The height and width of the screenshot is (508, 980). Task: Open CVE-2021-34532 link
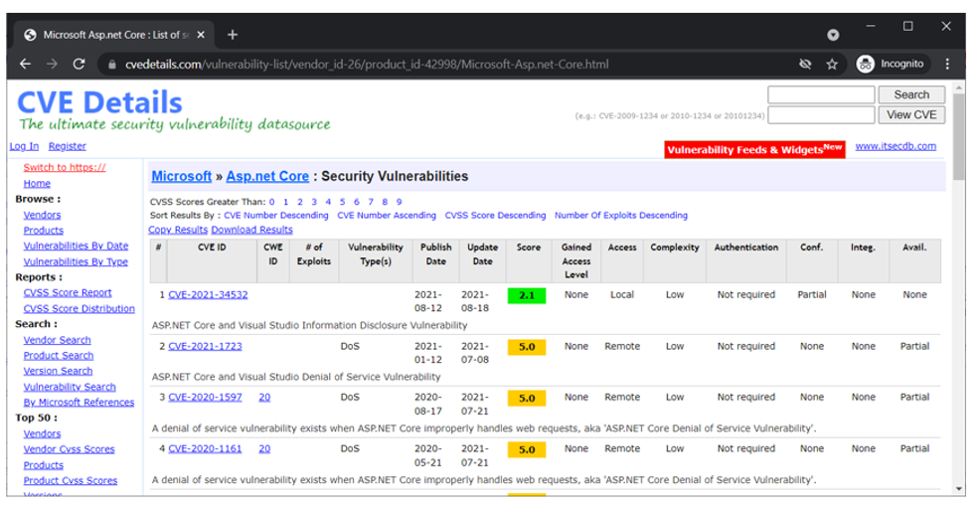[208, 295]
